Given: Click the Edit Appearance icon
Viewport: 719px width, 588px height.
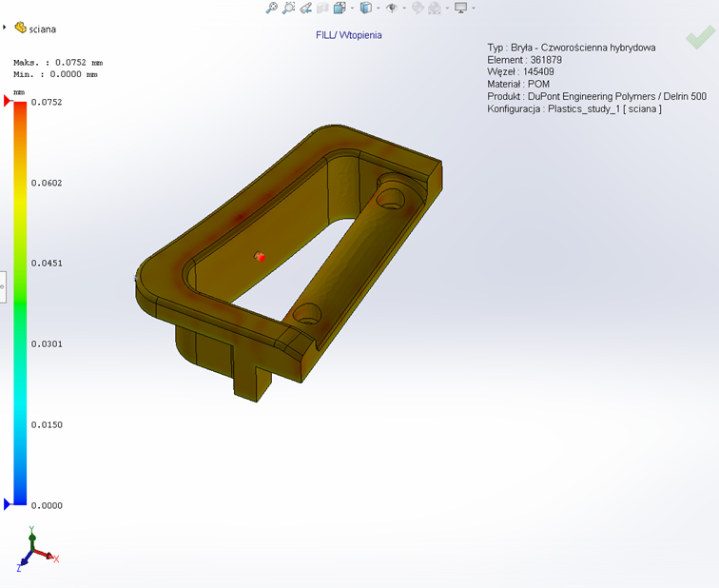Looking at the screenshot, I should [x=417, y=8].
